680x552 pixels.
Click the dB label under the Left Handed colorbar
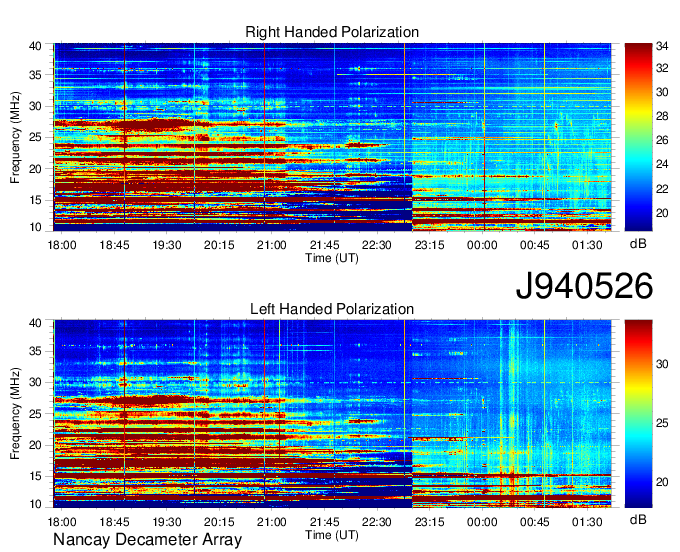(x=638, y=520)
